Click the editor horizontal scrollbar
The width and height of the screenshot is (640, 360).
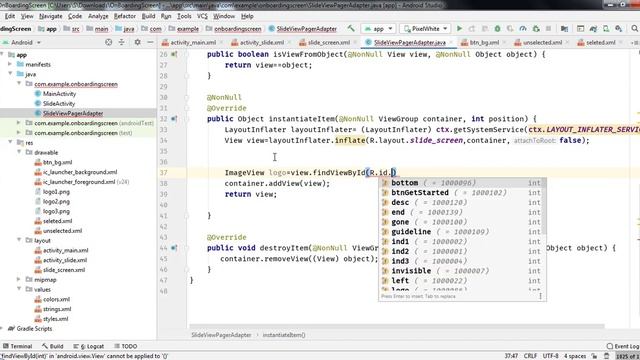pos(397,326)
